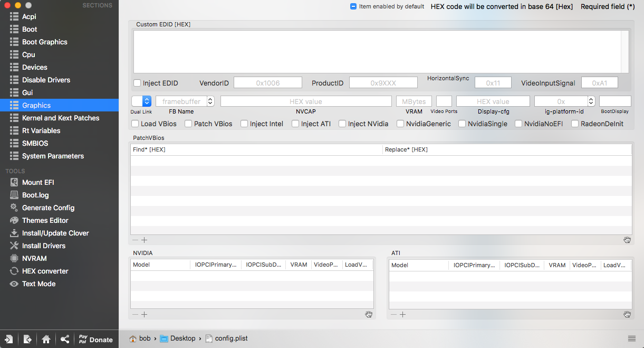Click the share icon in bottom toolbar

pyautogui.click(x=65, y=339)
